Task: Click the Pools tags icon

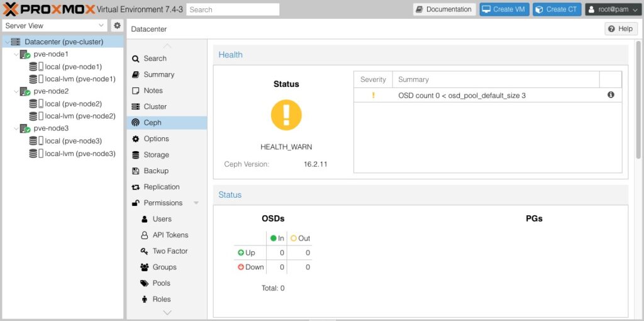Action: coord(144,283)
